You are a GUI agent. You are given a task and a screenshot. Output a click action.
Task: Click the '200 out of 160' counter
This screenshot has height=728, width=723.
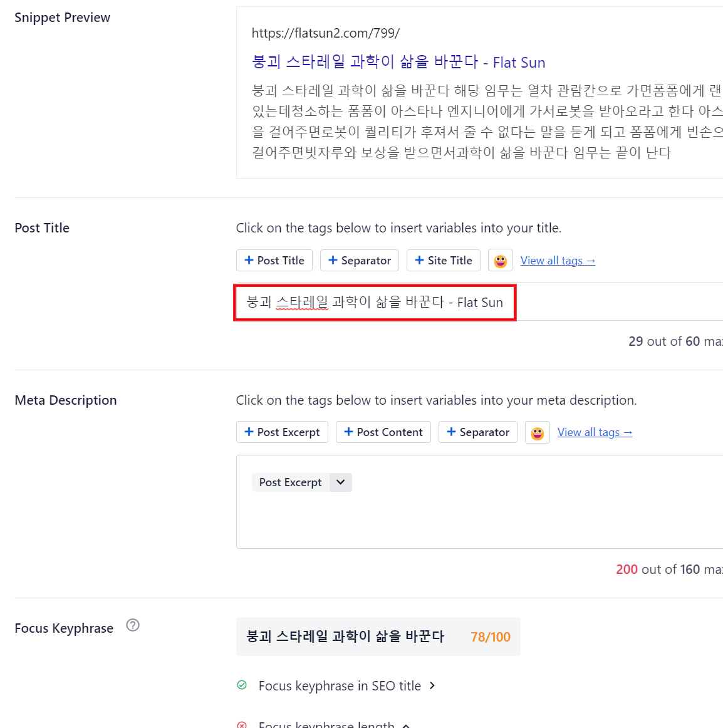[669, 569]
